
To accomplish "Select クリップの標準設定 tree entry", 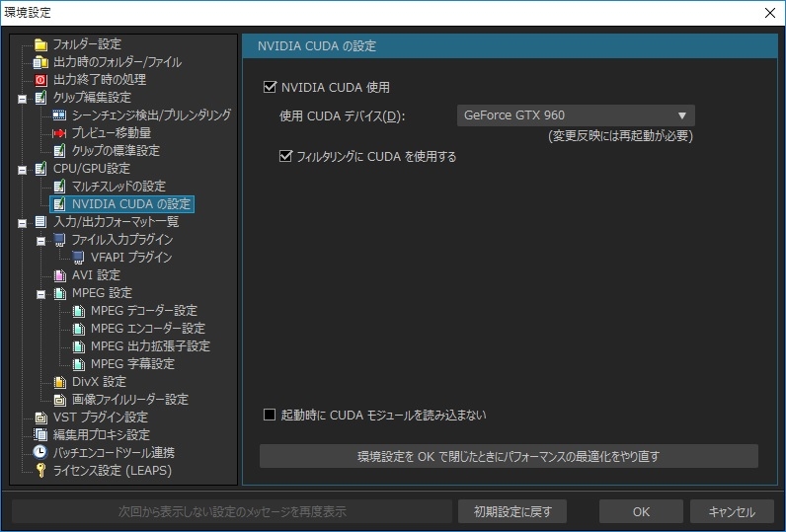I will [x=116, y=151].
